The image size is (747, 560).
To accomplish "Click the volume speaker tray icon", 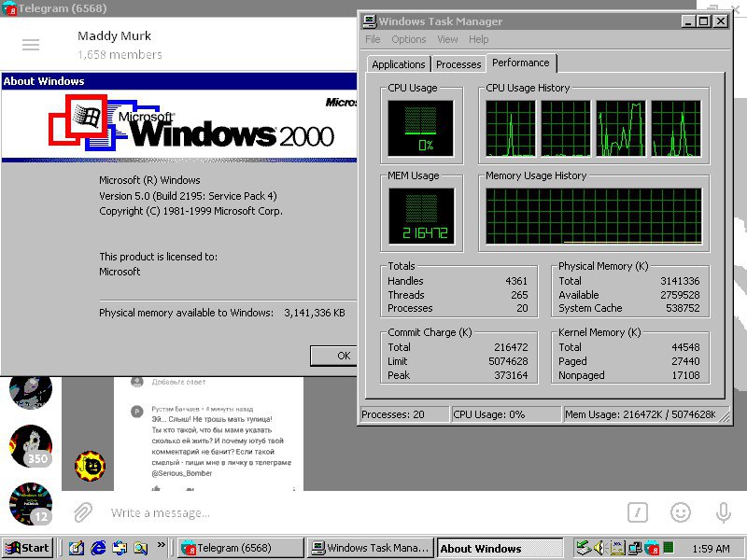I will point(599,548).
